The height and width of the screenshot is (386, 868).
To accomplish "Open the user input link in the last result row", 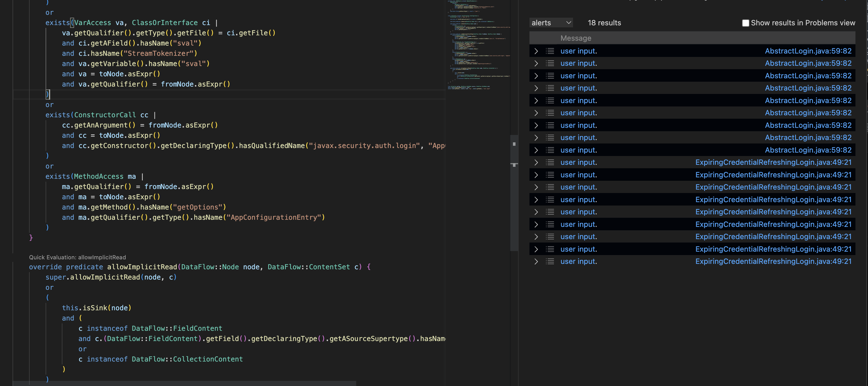I will (x=578, y=262).
